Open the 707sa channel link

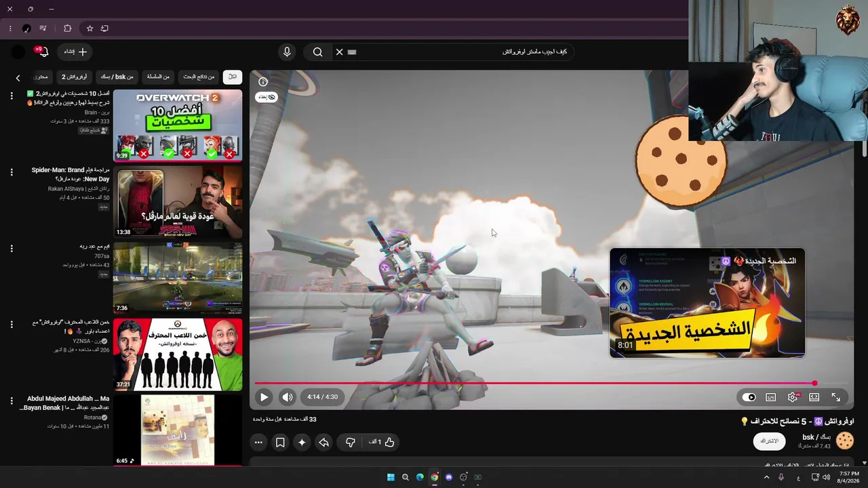point(102,256)
